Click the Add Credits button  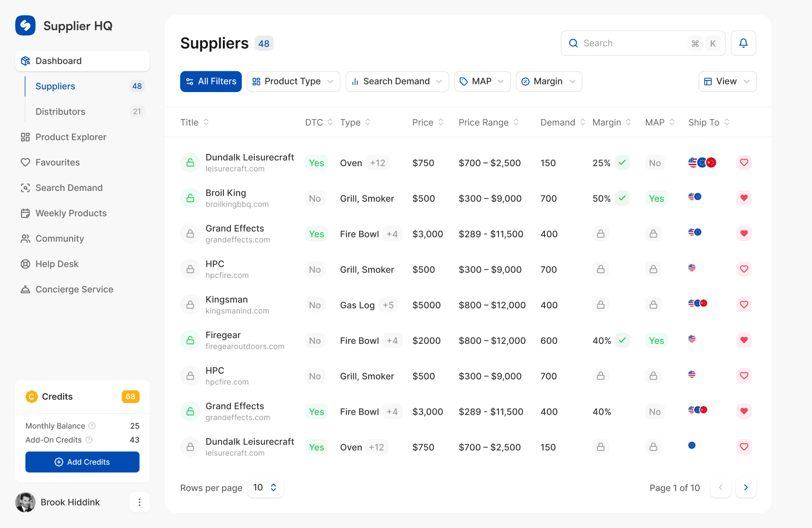click(x=82, y=462)
